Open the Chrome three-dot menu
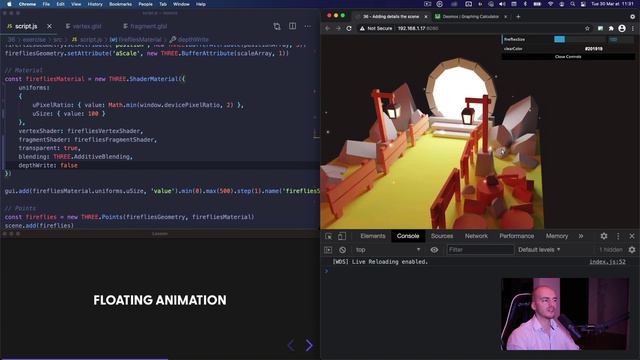 (633, 28)
